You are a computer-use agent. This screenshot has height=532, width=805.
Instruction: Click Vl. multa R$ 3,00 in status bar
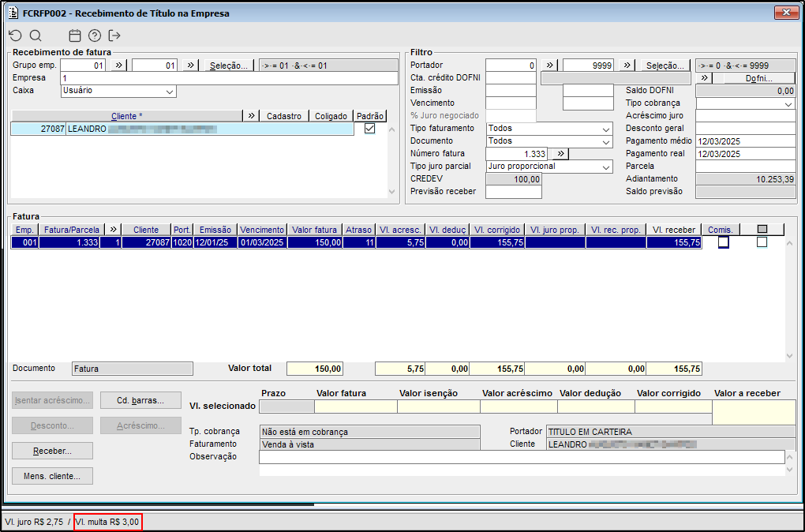click(107, 522)
